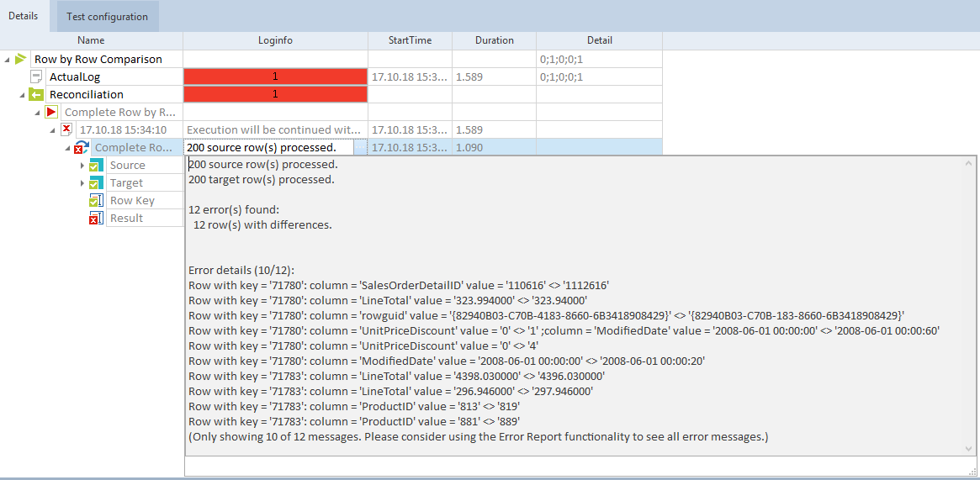Expand the Source node

click(x=82, y=166)
